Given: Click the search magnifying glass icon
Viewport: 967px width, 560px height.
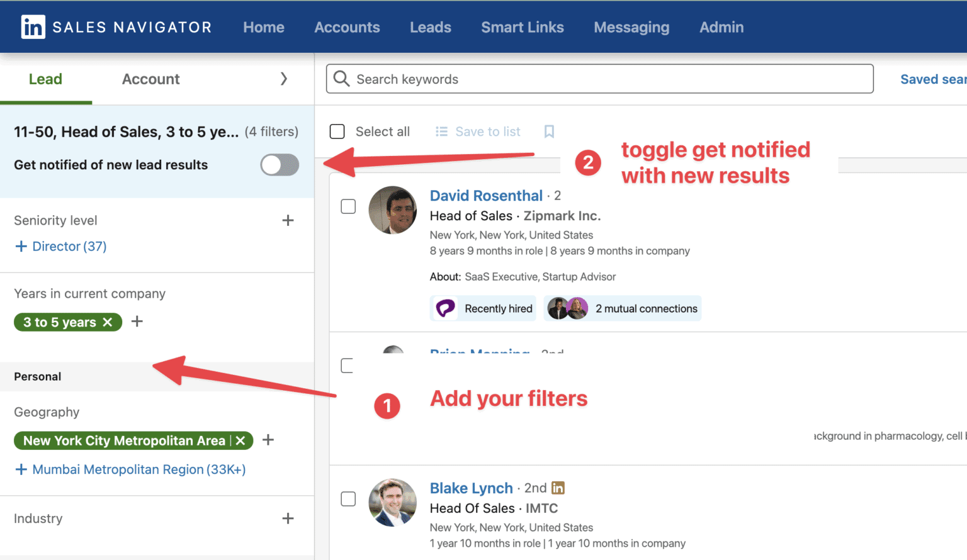Looking at the screenshot, I should click(341, 79).
